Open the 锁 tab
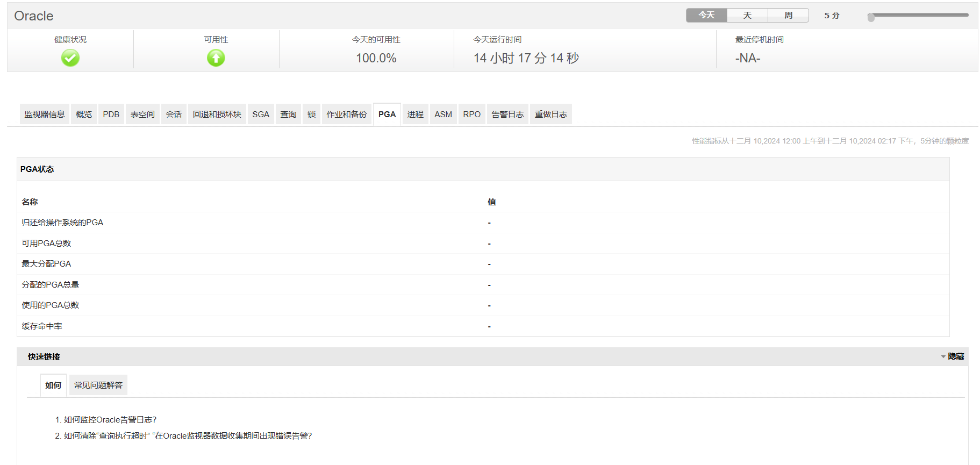This screenshot has height=465, width=980. coord(311,114)
